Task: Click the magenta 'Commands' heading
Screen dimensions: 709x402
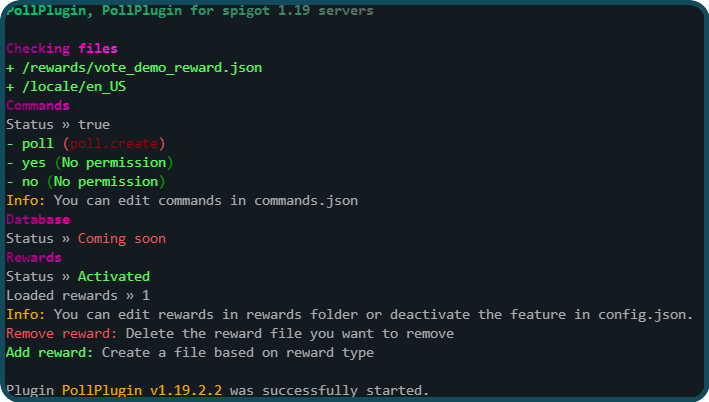Action: pyautogui.click(x=38, y=106)
